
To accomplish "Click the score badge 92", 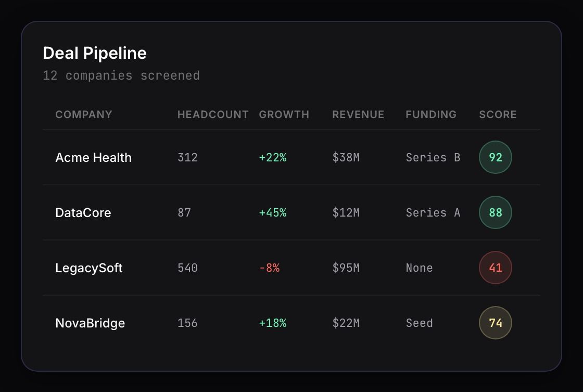I will click(495, 157).
